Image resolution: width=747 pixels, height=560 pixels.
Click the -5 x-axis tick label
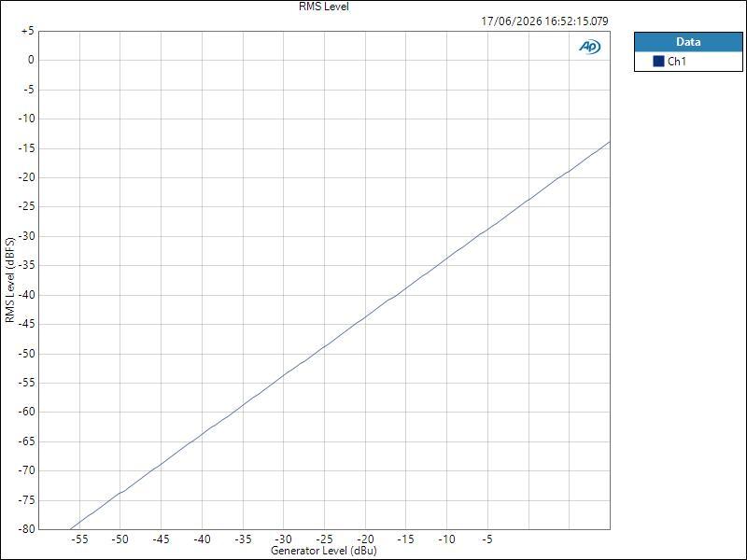click(487, 539)
